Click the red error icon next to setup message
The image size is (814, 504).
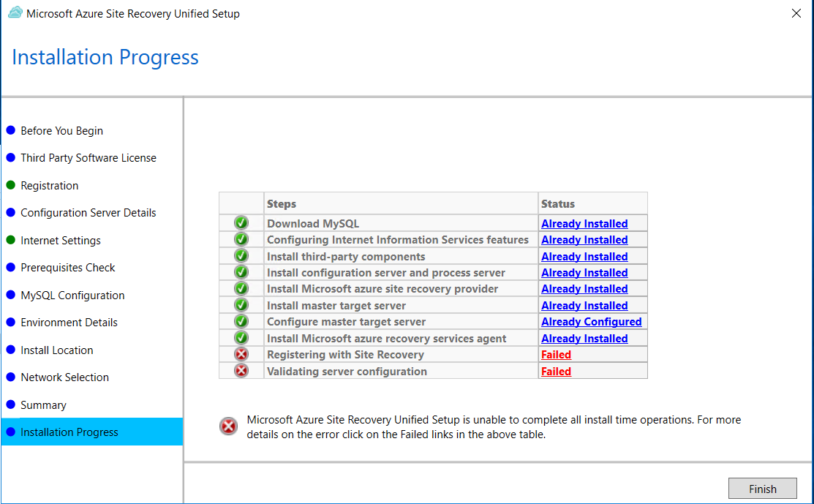click(x=228, y=426)
